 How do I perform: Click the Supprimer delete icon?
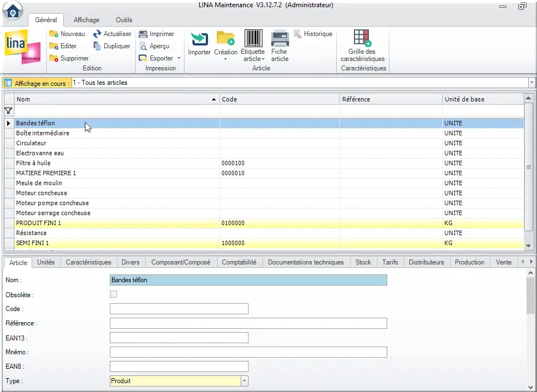pos(54,58)
